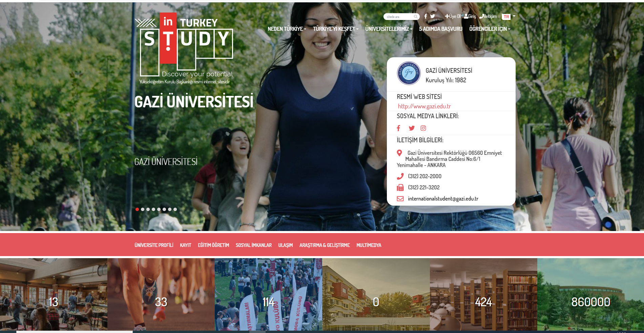Screen dimensions: 644x333
Task: Click the search magnifier icon in header
Action: tap(415, 17)
